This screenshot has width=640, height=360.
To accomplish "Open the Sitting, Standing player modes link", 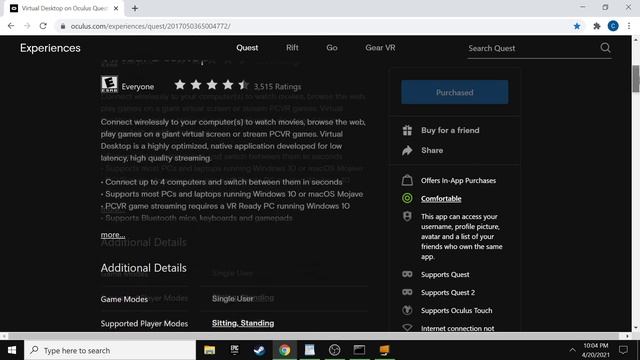I will point(243,323).
